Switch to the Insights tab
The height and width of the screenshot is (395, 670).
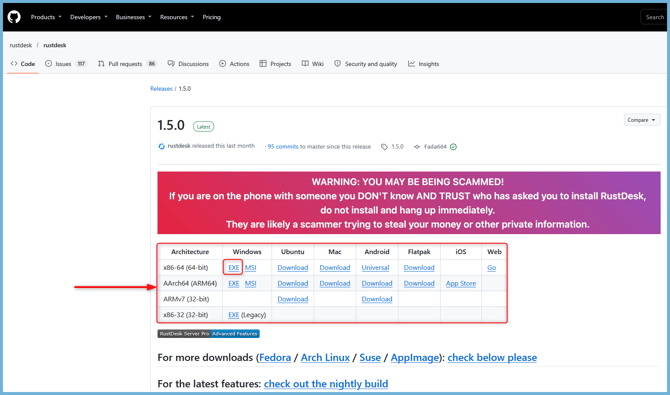(423, 64)
